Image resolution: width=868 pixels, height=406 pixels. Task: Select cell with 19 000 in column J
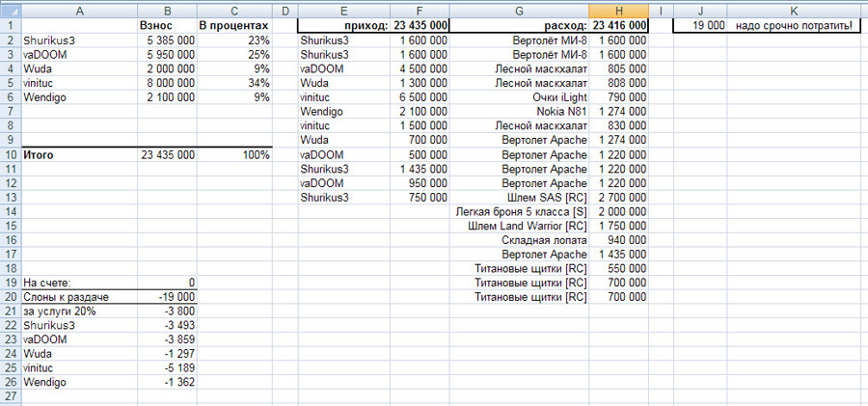(700, 25)
